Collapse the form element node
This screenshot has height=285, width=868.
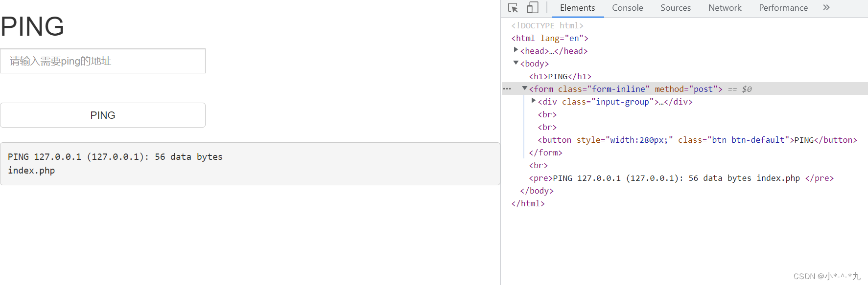pyautogui.click(x=524, y=88)
